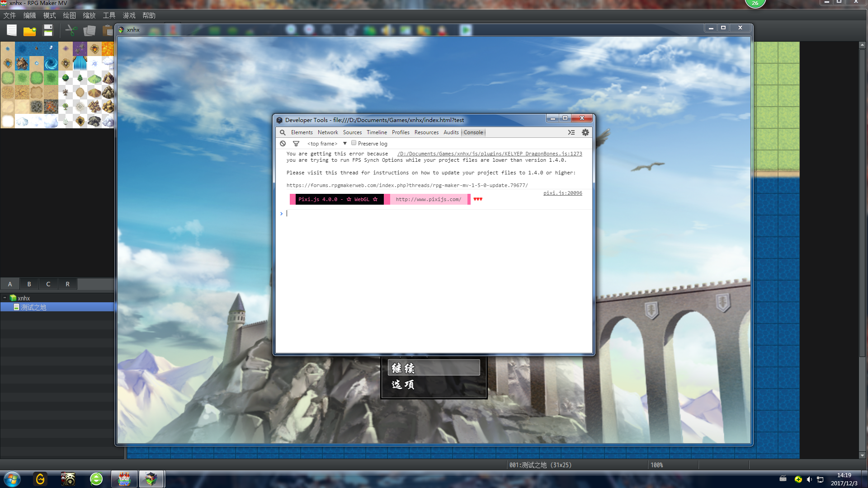The height and width of the screenshot is (488, 868).
Task: Click the green Playtest arrow icon
Action: pos(466,30)
